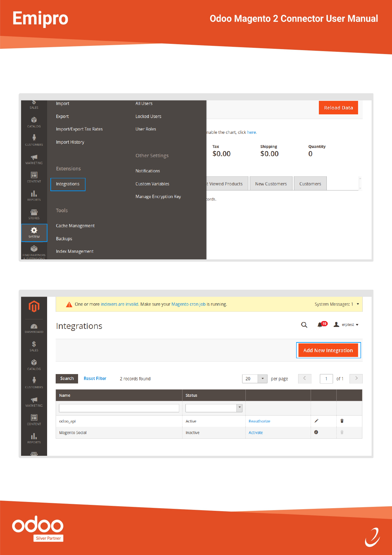This screenshot has width=392, height=555.
Task: Open the per page count dropdown
Action: (x=262, y=379)
